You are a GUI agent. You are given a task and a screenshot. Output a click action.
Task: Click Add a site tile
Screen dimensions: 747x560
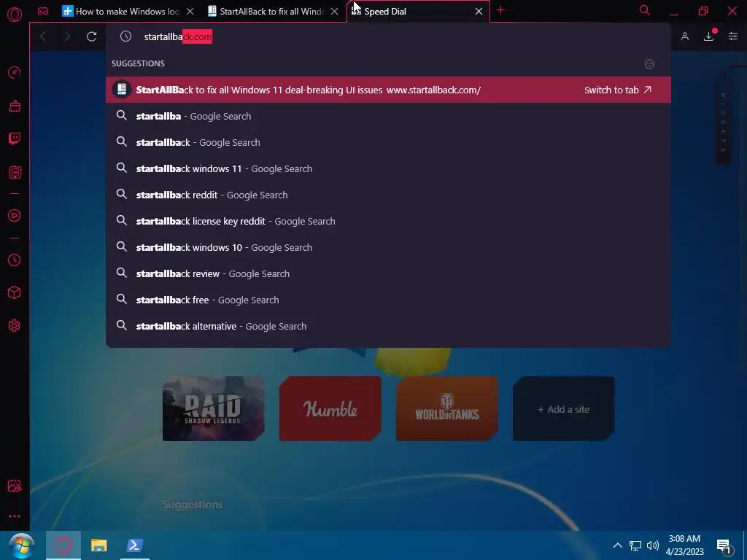click(564, 408)
